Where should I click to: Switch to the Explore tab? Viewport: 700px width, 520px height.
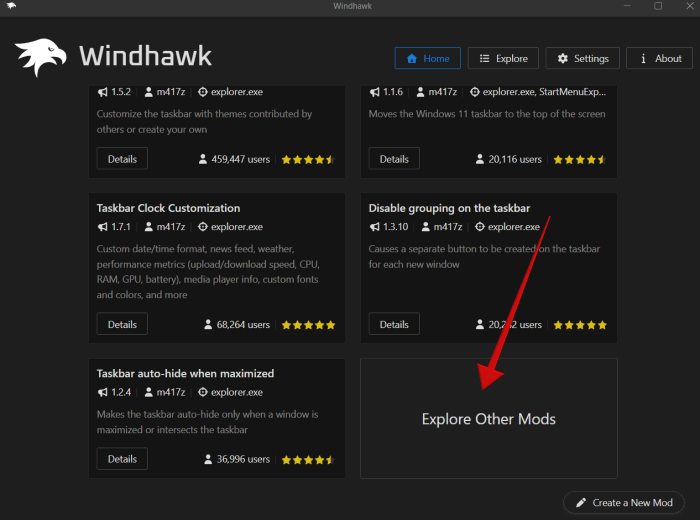[503, 58]
